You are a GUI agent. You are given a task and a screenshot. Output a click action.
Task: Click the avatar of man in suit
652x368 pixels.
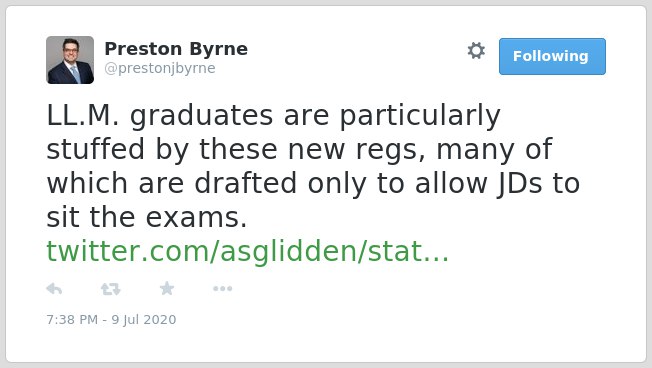pos(70,60)
